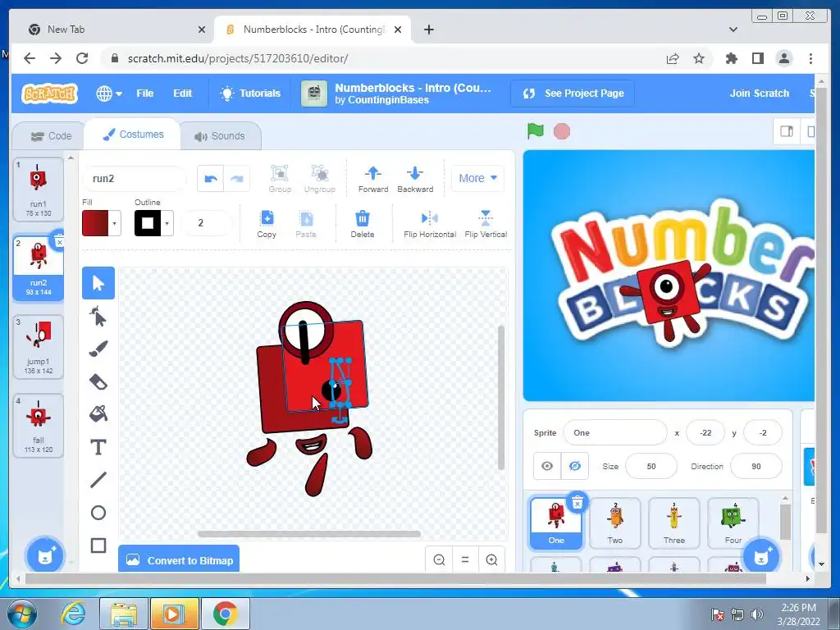Click the green flag to run
This screenshot has height=630, width=840.
pos(535,130)
